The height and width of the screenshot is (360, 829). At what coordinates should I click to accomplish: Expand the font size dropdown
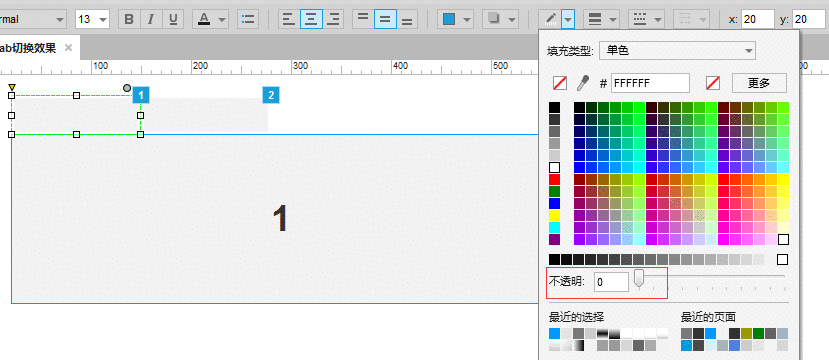103,20
